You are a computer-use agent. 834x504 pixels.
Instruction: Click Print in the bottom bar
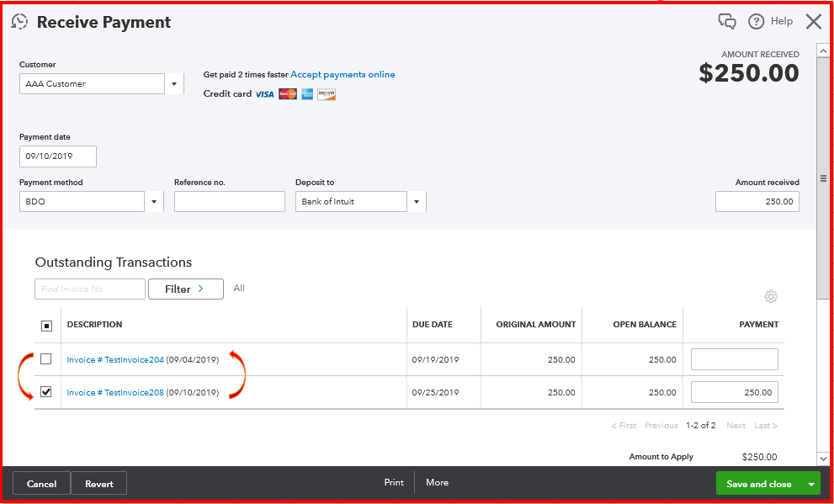click(x=394, y=483)
